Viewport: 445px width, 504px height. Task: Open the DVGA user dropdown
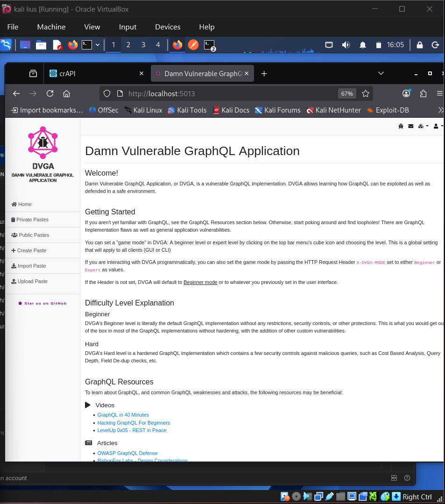[x=438, y=126]
